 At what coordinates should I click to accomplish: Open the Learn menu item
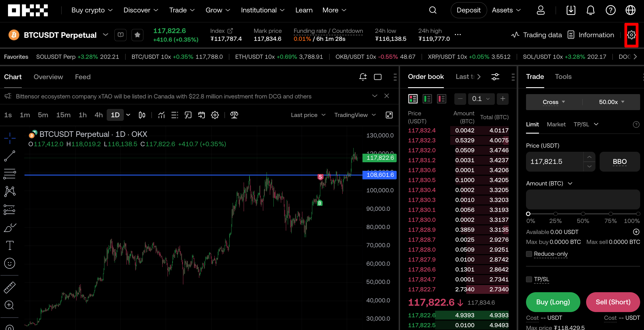304,10
